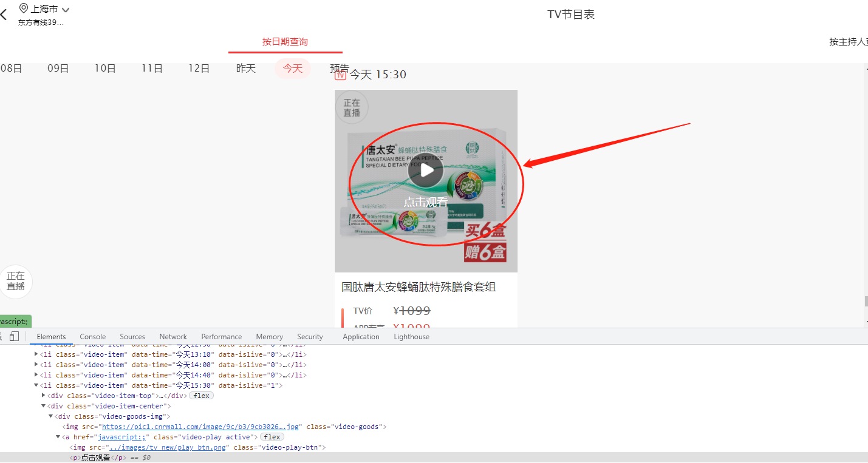Open the Application tab in DevTools
This screenshot has height=463, width=868.
pos(361,337)
